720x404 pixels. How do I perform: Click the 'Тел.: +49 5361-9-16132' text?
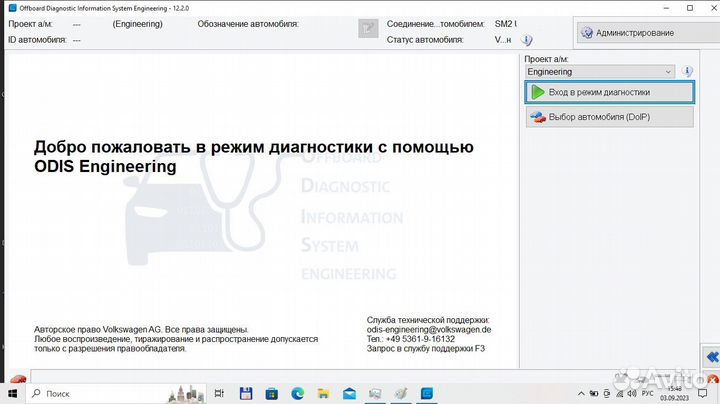point(411,339)
